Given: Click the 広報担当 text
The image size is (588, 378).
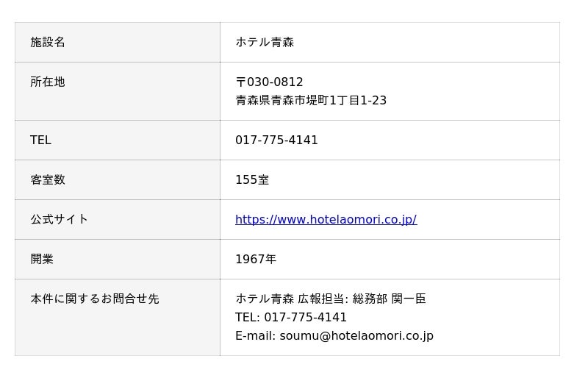Looking at the screenshot, I should pyautogui.click(x=322, y=299).
